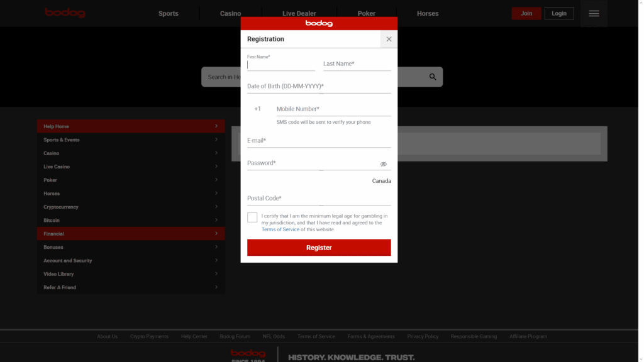This screenshot has height=362, width=644.
Task: Open the Responsible Gaming footer link
Action: pyautogui.click(x=474, y=336)
